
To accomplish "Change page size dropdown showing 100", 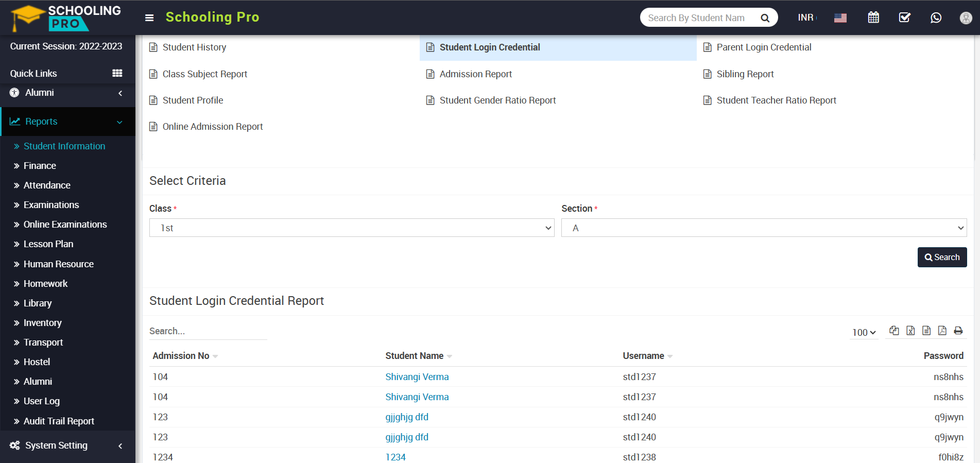I will tap(864, 333).
